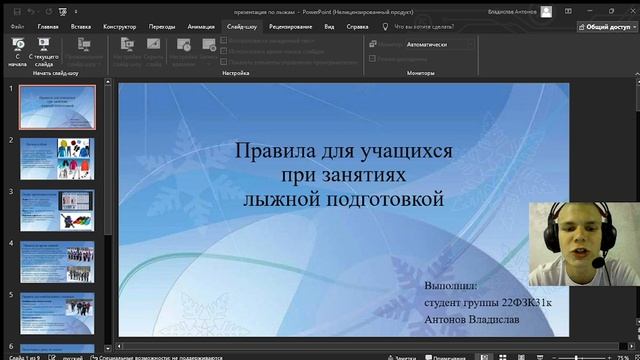Select slide 2 thumbnail

(x=57, y=159)
